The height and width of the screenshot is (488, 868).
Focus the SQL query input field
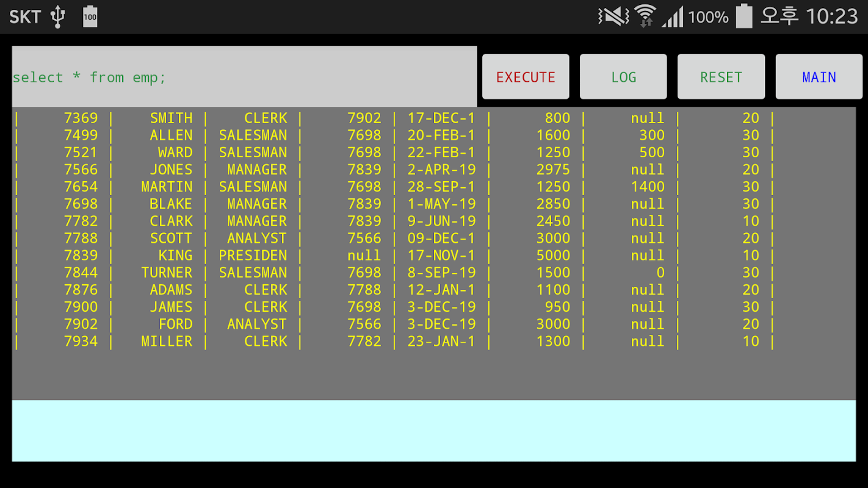pyautogui.click(x=244, y=77)
